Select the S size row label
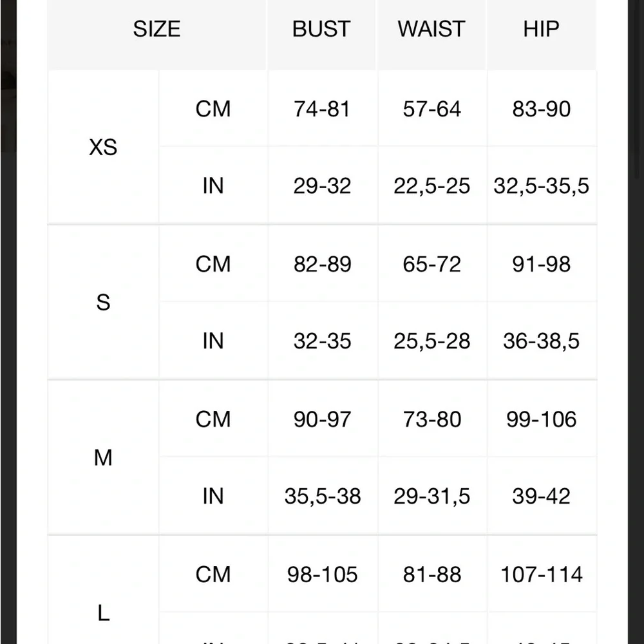This screenshot has width=644, height=644. coord(103,303)
